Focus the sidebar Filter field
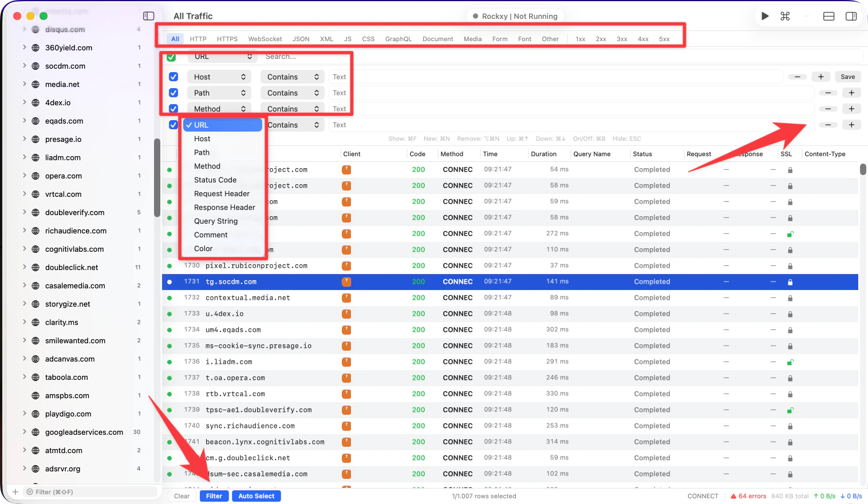This screenshot has width=868, height=504. [x=90, y=492]
